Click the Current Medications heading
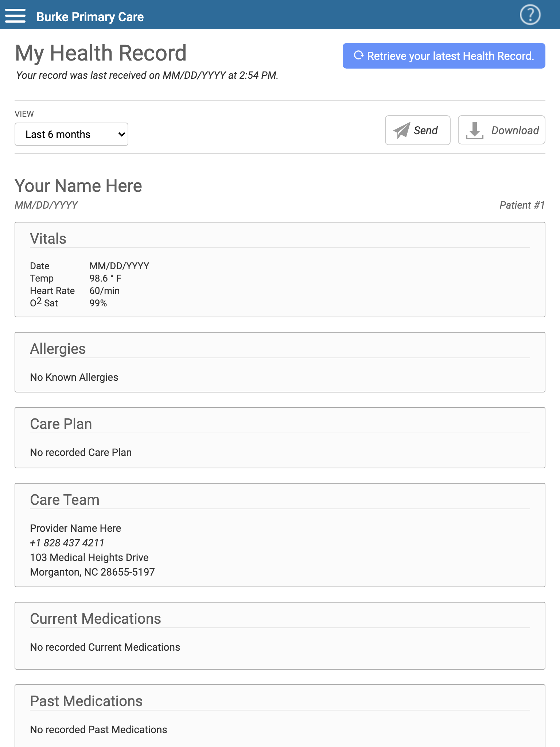The image size is (560, 747). point(96,619)
